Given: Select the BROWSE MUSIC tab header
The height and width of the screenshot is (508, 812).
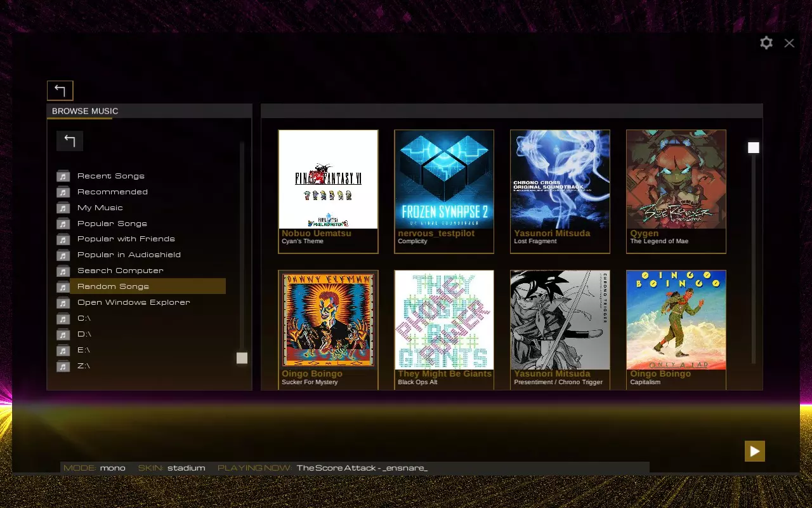Looking at the screenshot, I should click(x=85, y=111).
